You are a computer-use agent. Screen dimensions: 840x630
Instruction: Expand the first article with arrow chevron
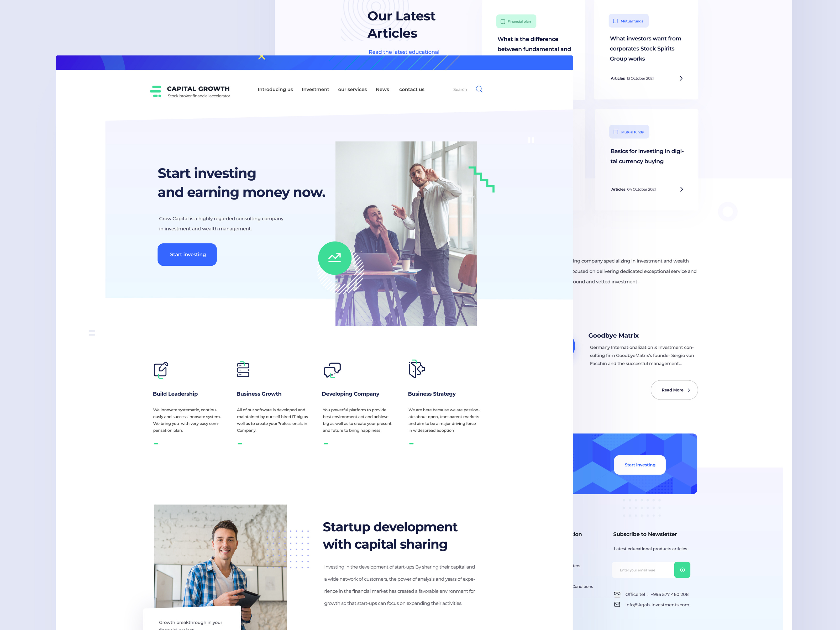[x=681, y=78]
